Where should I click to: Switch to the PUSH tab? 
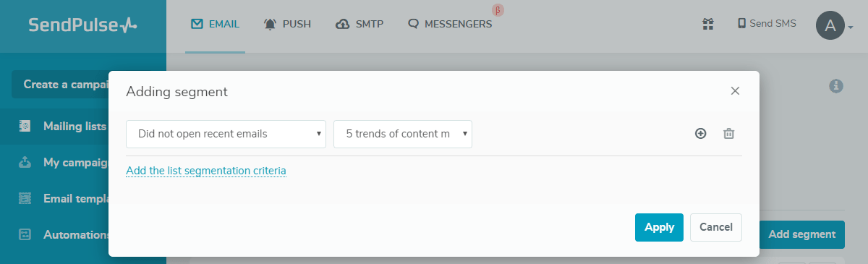click(287, 24)
